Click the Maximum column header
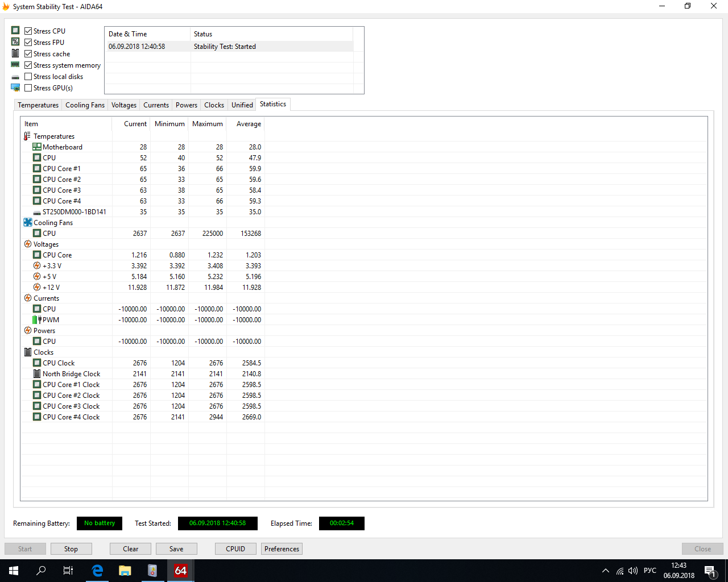The image size is (728, 582). (x=208, y=124)
